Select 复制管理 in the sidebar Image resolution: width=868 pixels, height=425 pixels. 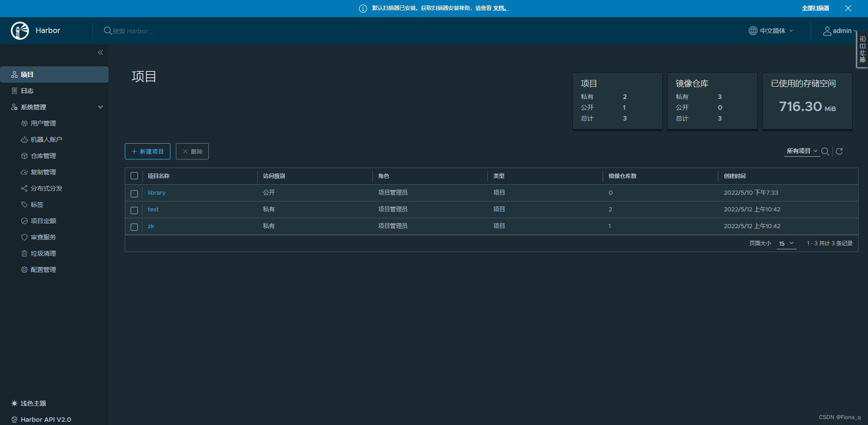43,172
